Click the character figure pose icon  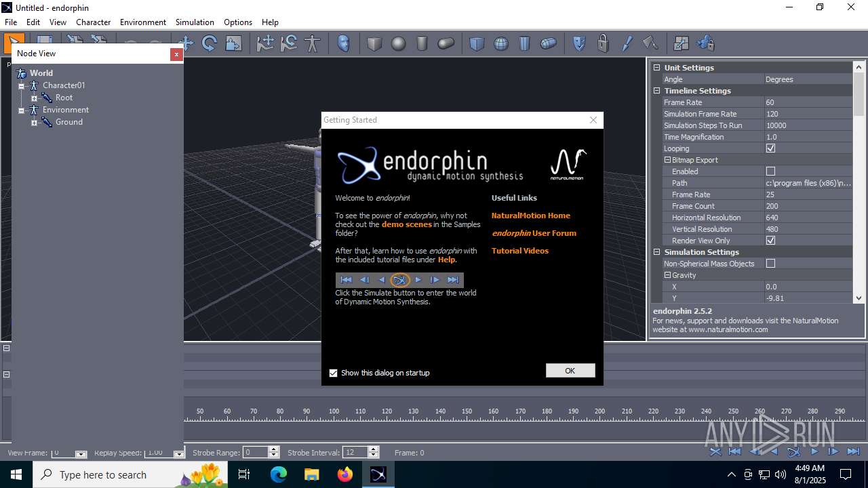click(x=312, y=44)
